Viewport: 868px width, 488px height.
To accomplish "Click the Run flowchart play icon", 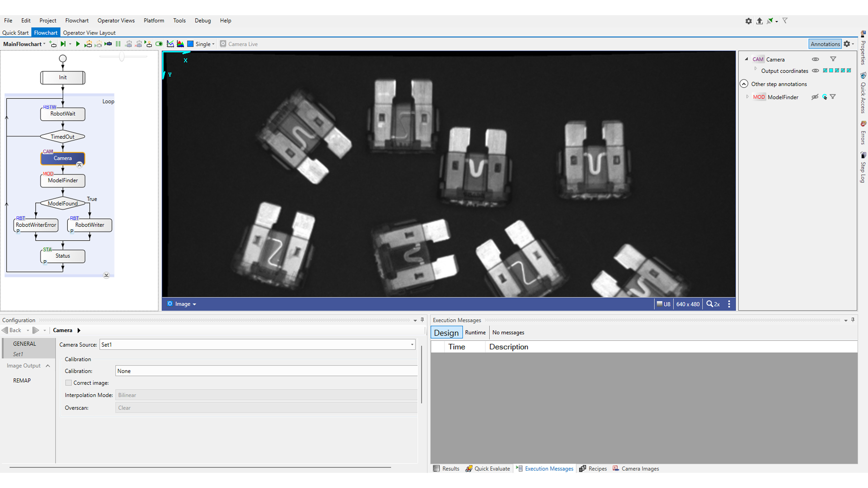I will (78, 44).
